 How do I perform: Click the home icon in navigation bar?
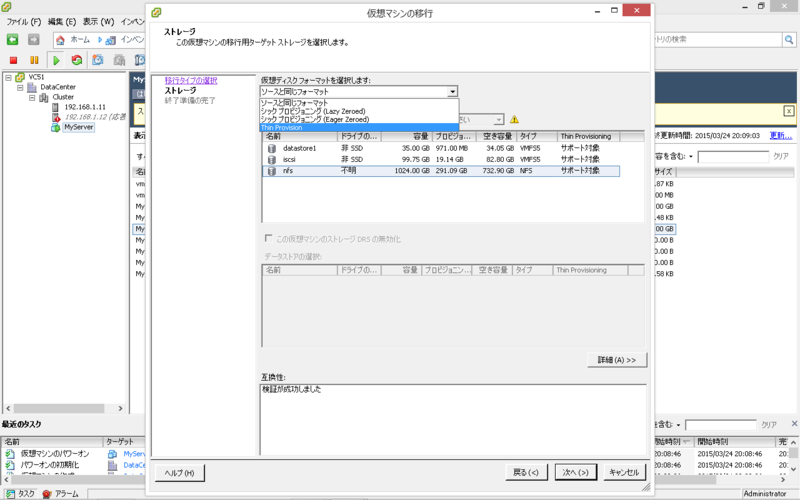[61, 40]
